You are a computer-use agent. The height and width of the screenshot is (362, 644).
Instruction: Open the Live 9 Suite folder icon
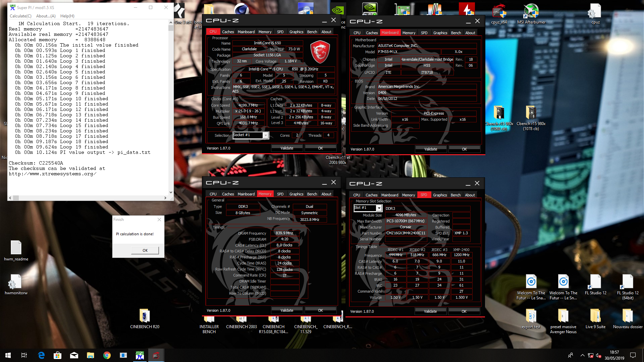[595, 318]
